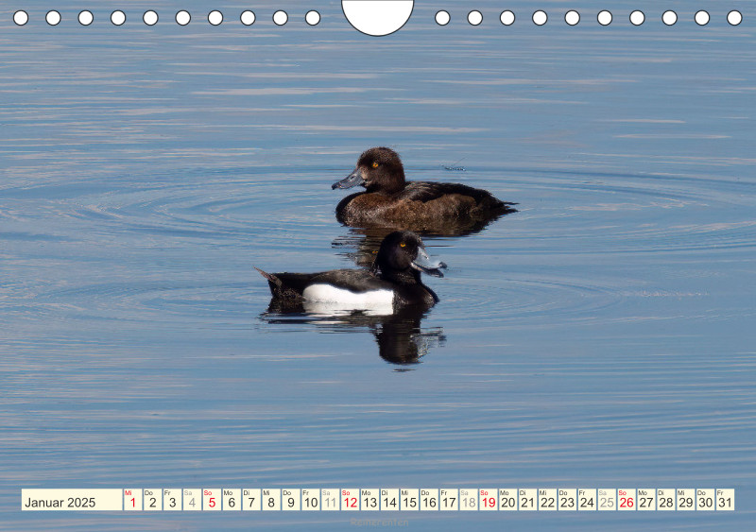Viewport: 756px width, 532px height.
Task: Click the greyed Saturday cell Sa 18
Action: coord(469,499)
